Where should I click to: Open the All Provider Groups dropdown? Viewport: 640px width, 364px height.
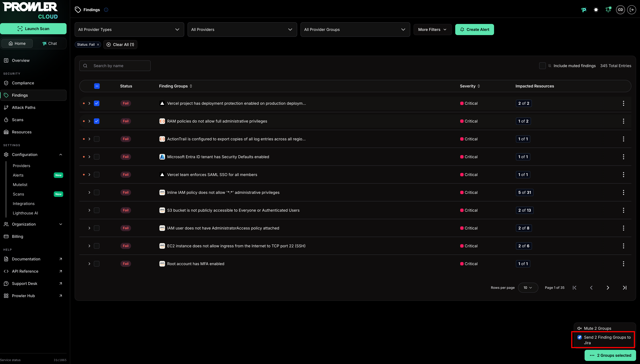point(355,30)
